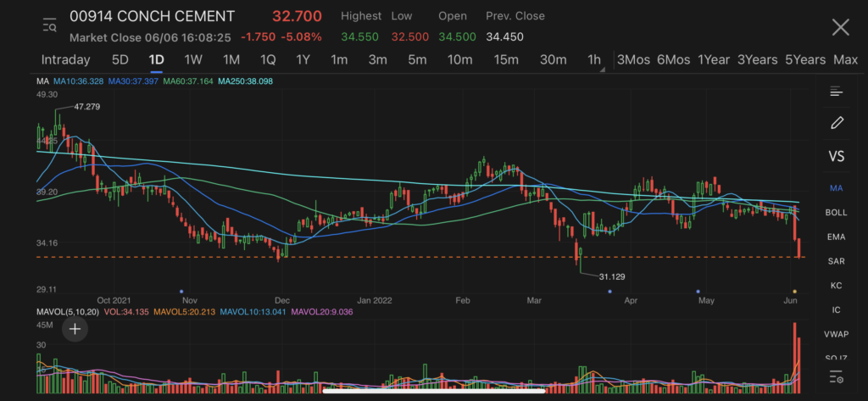Enable the EMA indicator
The width and height of the screenshot is (868, 401).
(836, 237)
